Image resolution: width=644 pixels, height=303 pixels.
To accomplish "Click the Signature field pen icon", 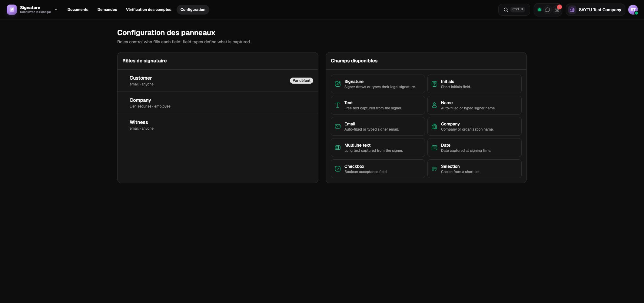I will pyautogui.click(x=338, y=84).
